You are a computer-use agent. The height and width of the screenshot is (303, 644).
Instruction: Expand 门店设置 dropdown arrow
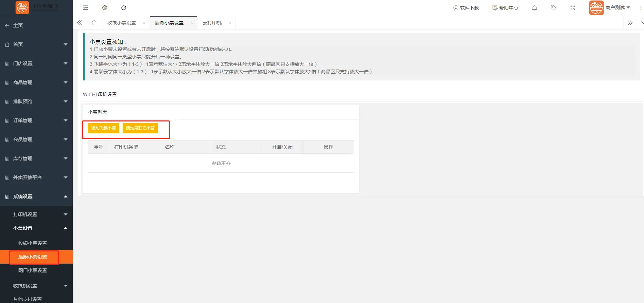pos(66,63)
